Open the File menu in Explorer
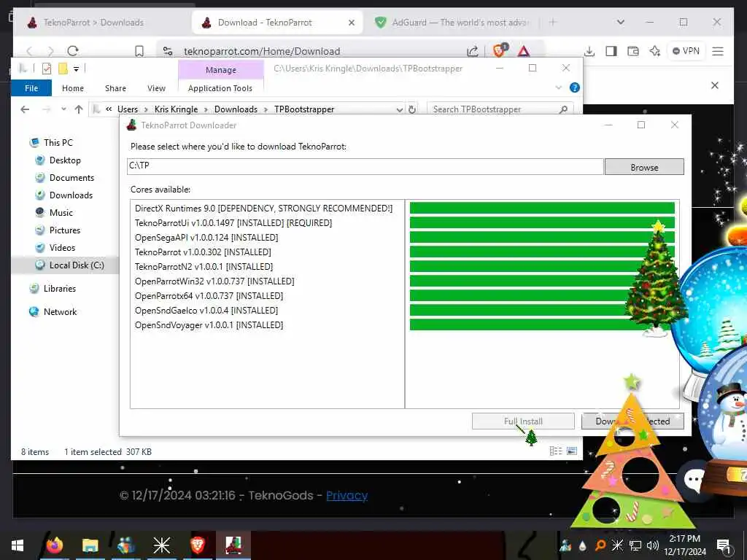Viewport: 747px width, 560px height. pos(31,88)
